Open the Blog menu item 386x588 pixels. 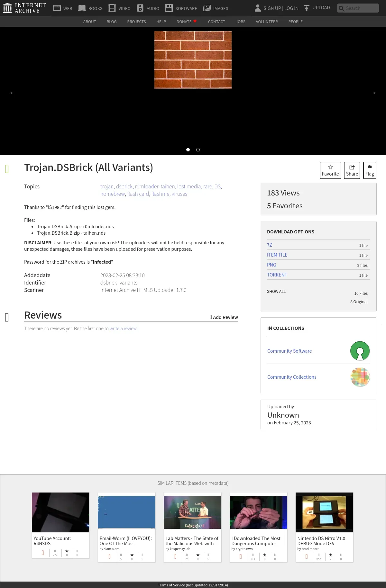pos(112,22)
